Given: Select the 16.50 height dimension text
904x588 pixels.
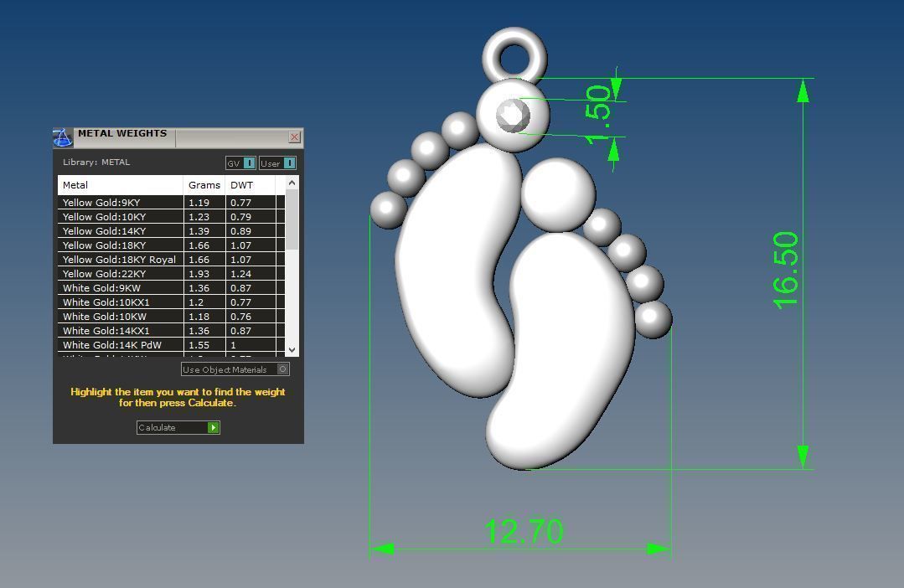Looking at the screenshot, I should point(787,271).
